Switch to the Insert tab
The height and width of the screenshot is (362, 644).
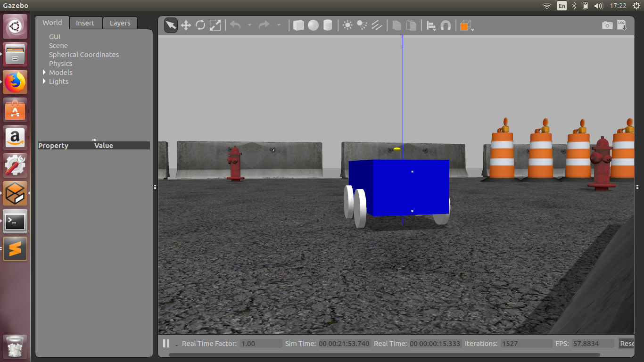(85, 23)
